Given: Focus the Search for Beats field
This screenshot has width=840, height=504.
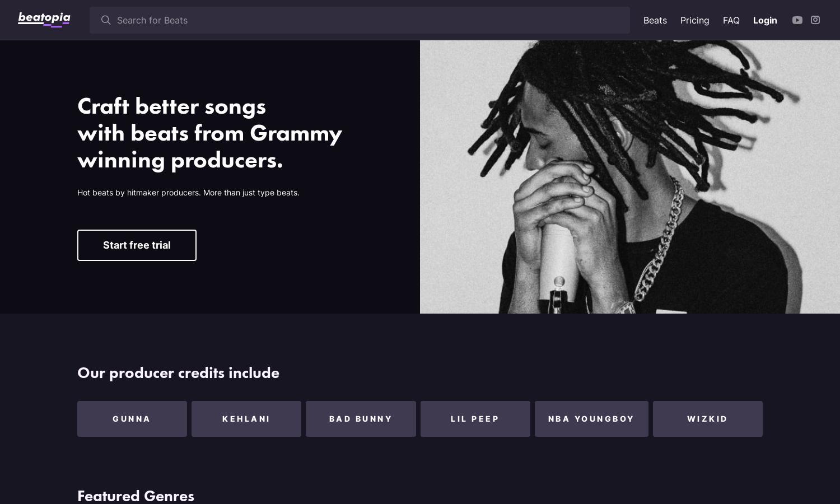Looking at the screenshot, I should 360,20.
